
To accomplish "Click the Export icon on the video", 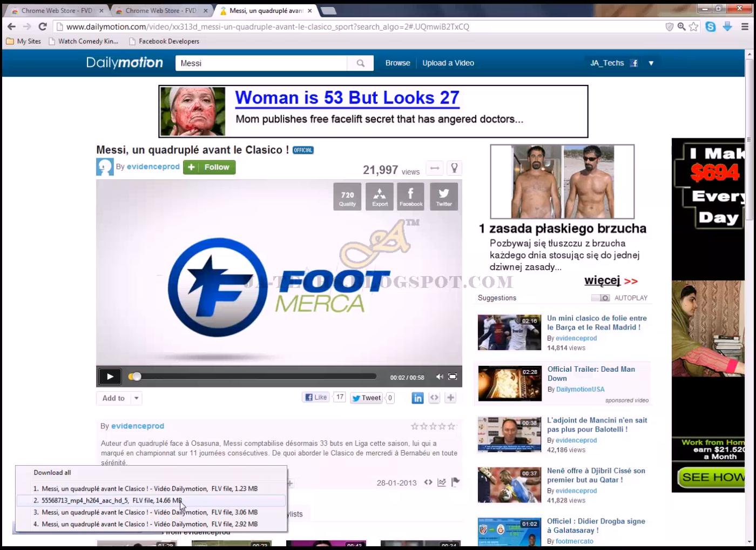I will (380, 196).
